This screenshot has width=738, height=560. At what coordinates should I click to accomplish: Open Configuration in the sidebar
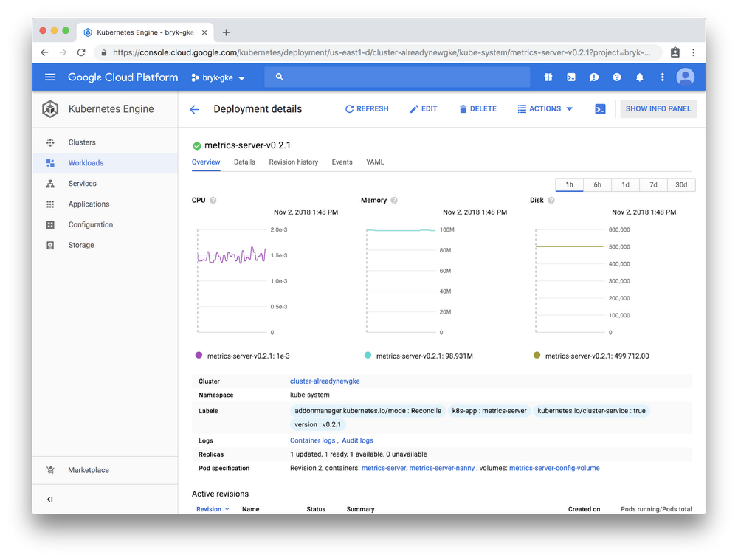[105, 224]
